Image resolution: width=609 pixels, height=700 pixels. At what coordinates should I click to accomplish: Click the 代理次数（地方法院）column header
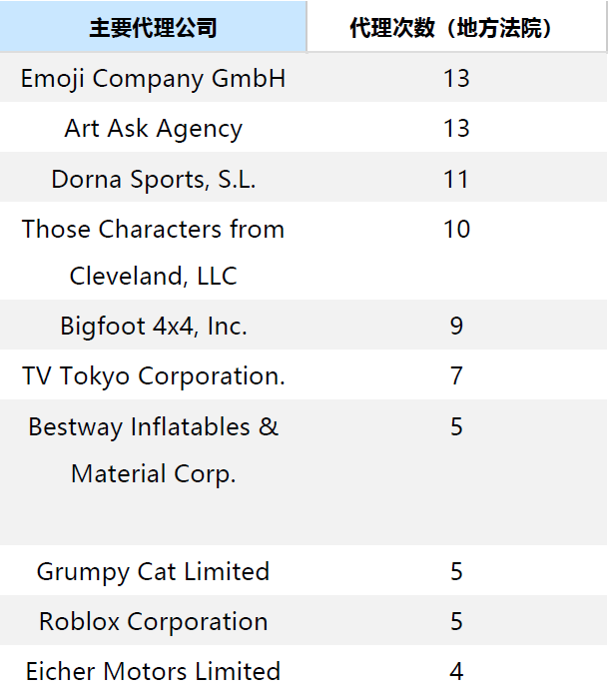[455, 28]
